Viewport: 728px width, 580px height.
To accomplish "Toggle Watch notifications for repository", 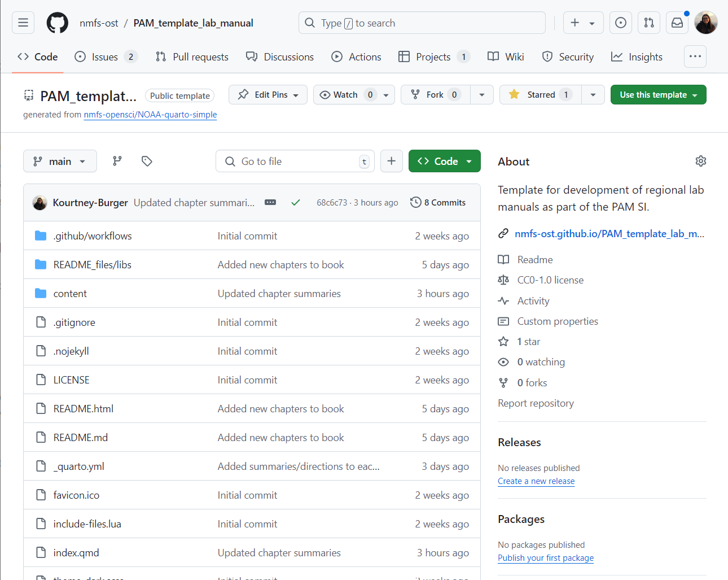I will 345,95.
